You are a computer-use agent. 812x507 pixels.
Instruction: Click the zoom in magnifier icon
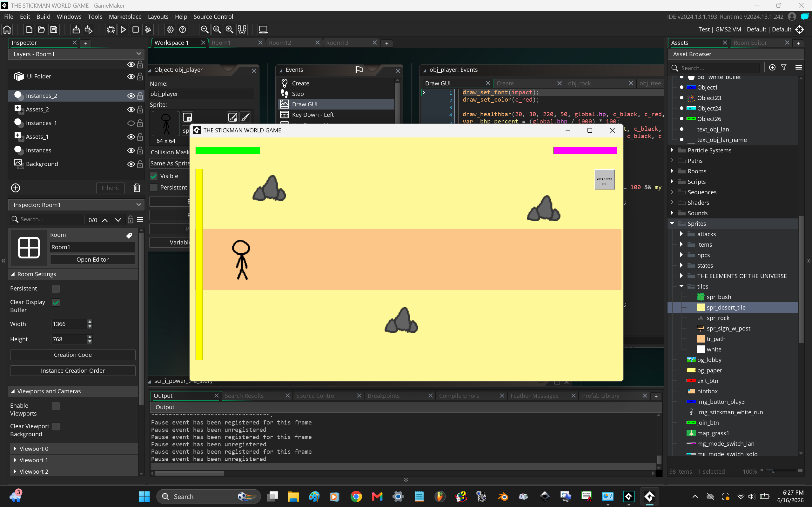(229, 30)
